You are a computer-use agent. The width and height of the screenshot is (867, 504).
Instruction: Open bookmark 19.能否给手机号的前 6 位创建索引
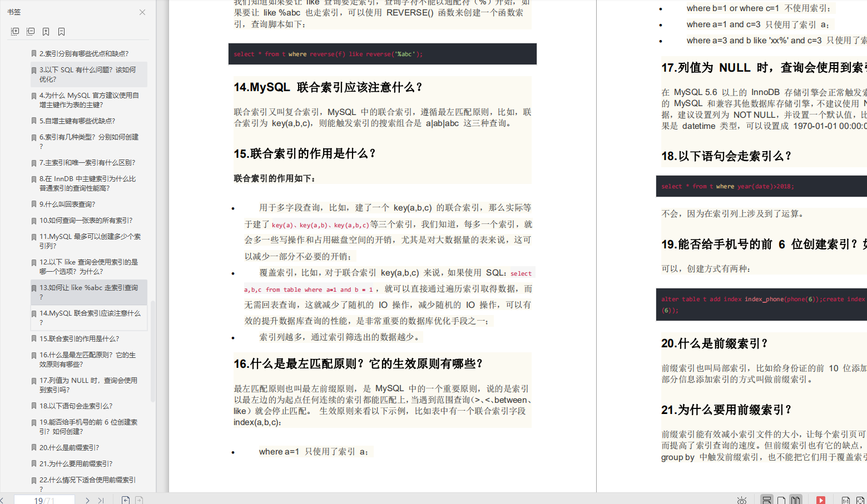pos(88,427)
